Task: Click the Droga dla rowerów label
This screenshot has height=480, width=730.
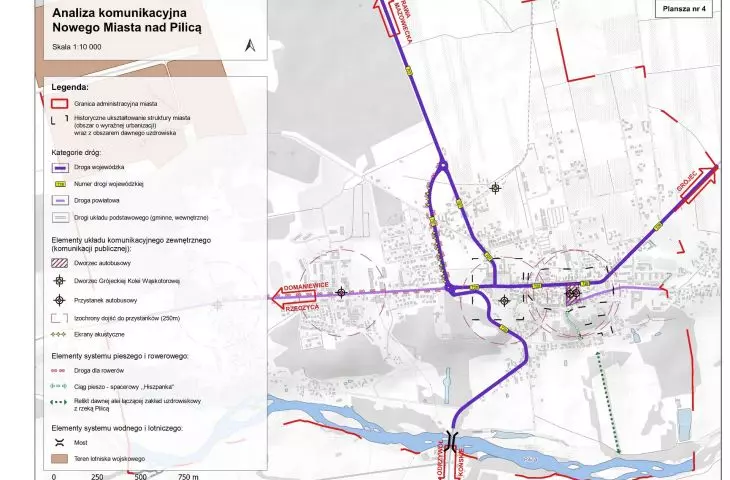Action: coord(99,371)
